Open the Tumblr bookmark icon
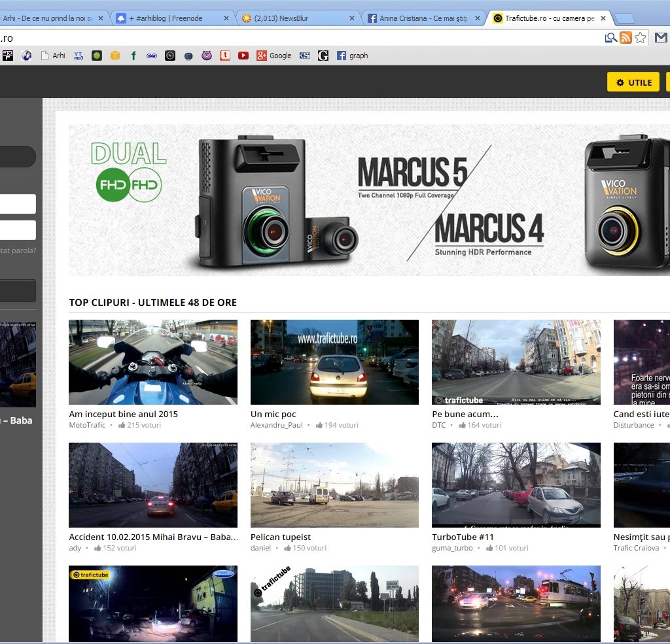670x644 pixels. [226, 56]
